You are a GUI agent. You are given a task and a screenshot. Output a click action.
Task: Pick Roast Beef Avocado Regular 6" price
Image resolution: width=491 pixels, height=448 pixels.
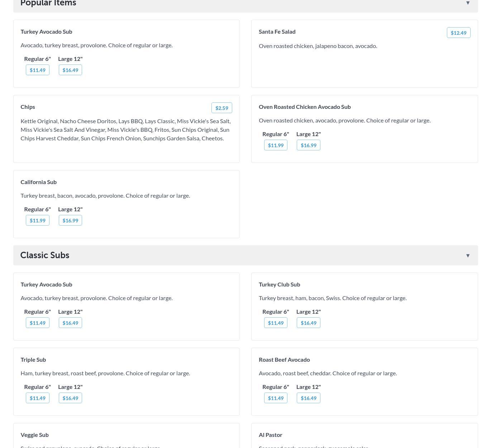(x=276, y=398)
